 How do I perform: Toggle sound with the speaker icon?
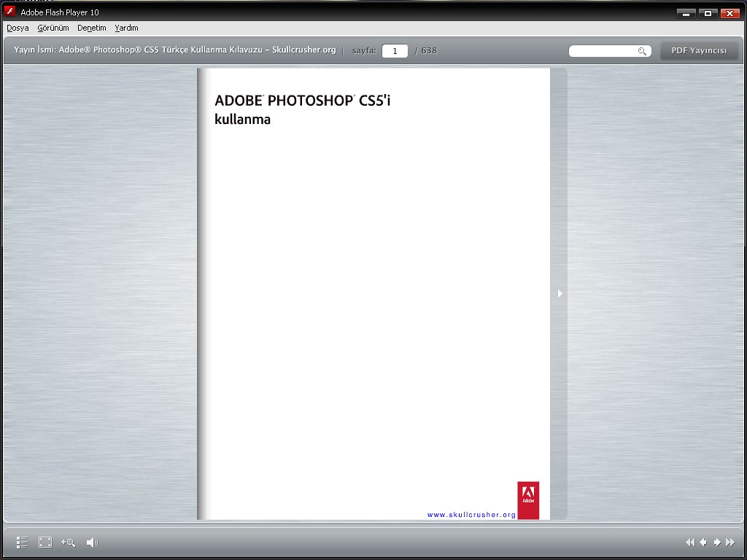click(x=92, y=542)
